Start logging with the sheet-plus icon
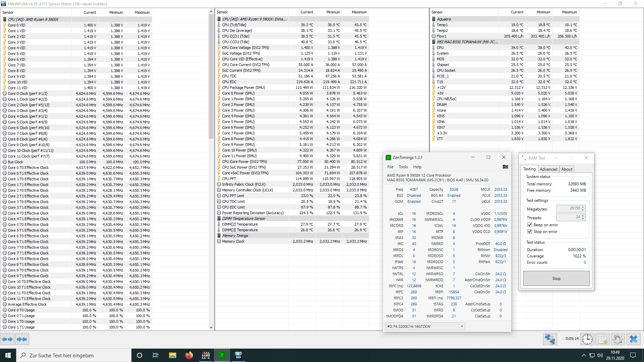 603,339
